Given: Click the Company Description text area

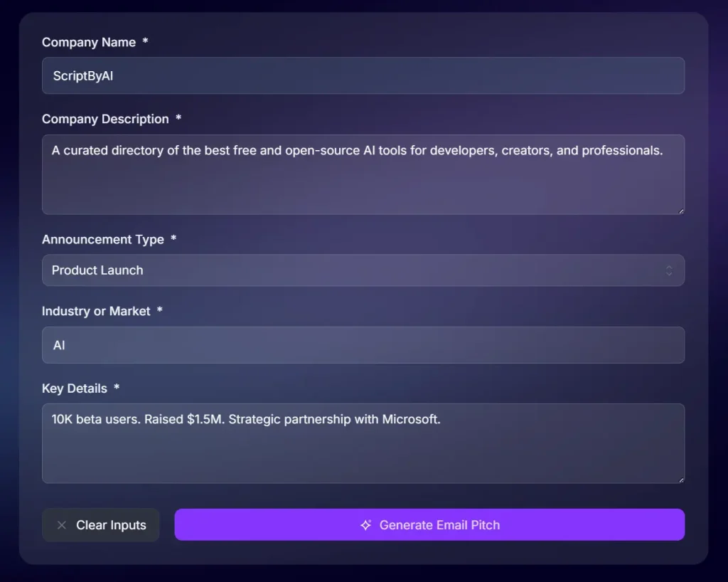Looking at the screenshot, I should [364, 174].
